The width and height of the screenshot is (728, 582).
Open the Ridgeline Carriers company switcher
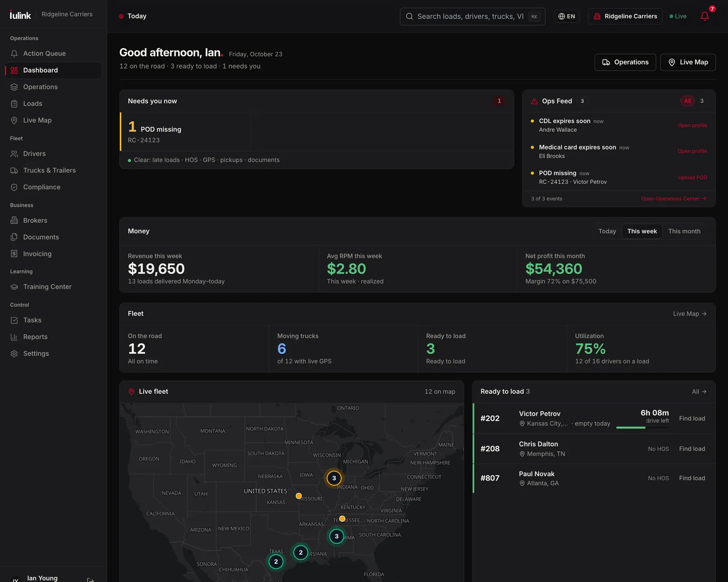click(x=625, y=16)
